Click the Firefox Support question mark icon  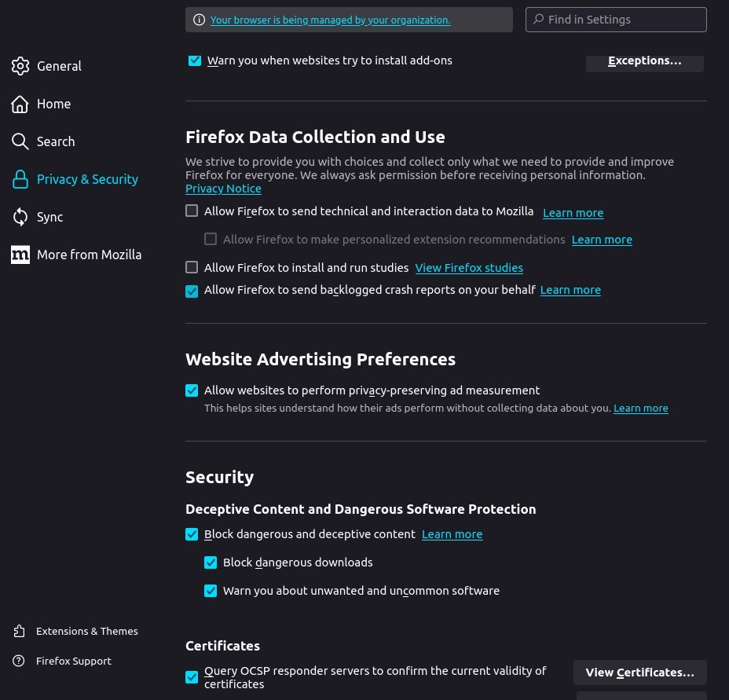[19, 661]
